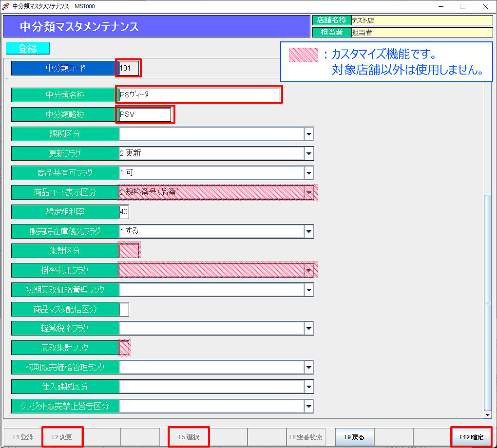Click the 想定粗利率 field showing 40

[124, 212]
